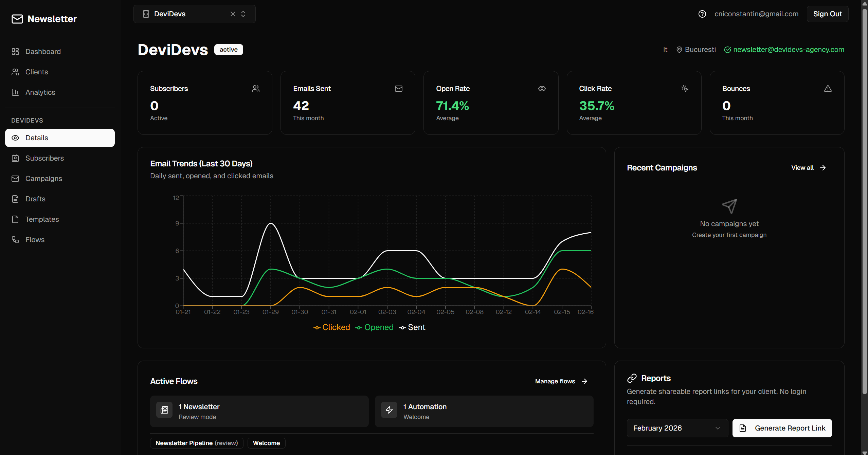868x455 pixels.
Task: Click the Newsletter Pipeline (review) tag
Action: click(197, 443)
